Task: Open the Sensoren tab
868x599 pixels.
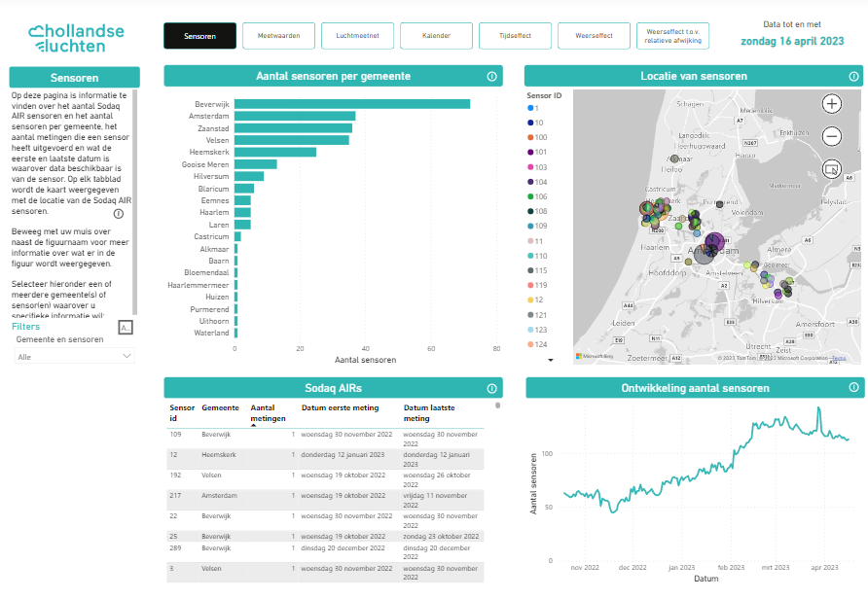Action: [x=199, y=36]
